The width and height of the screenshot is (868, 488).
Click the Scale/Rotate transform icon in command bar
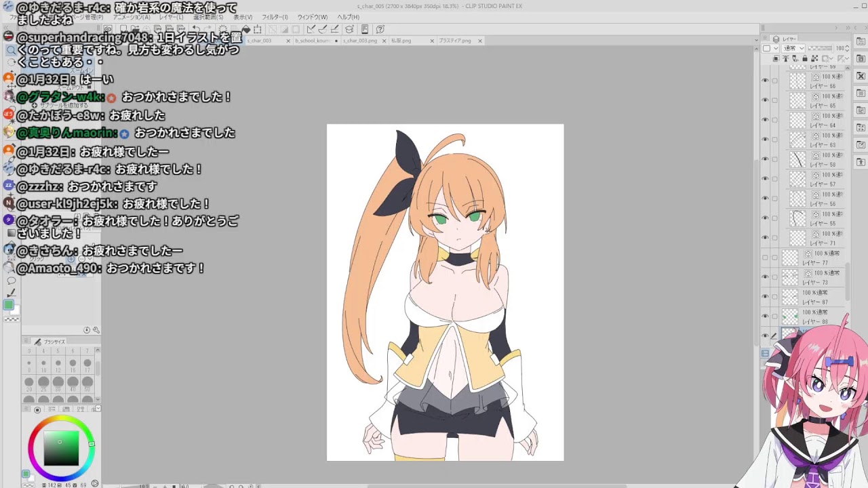[x=257, y=29]
